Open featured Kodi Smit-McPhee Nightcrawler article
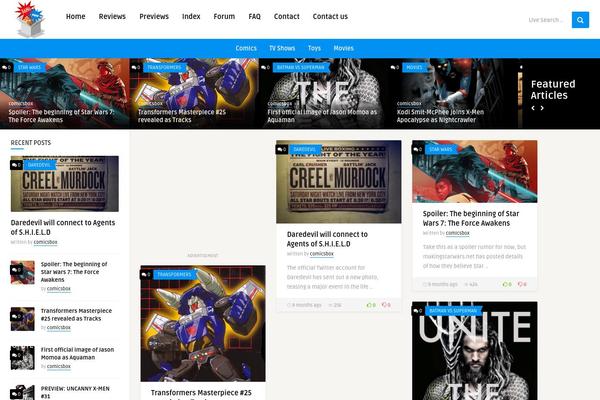Screen dimensions: 600x400 440,116
